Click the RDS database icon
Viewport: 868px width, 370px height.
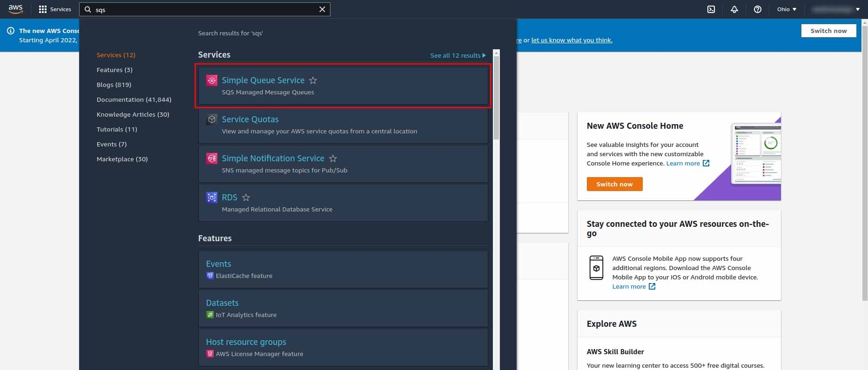(212, 198)
